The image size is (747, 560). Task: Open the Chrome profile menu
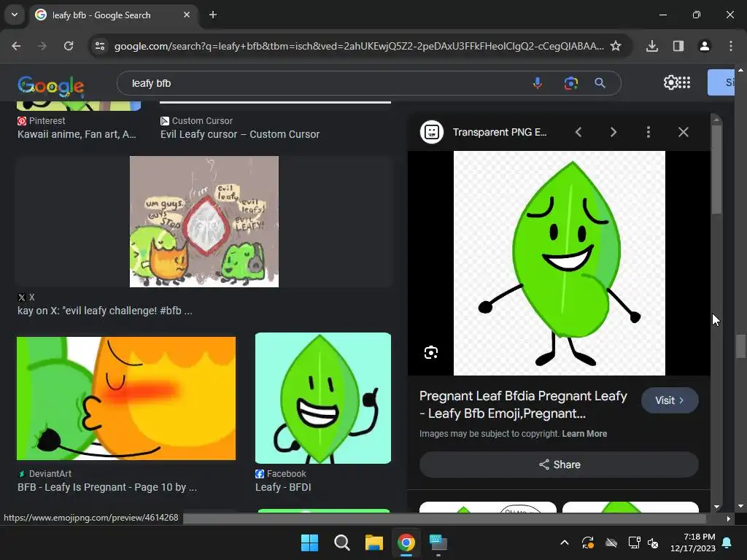click(x=705, y=46)
